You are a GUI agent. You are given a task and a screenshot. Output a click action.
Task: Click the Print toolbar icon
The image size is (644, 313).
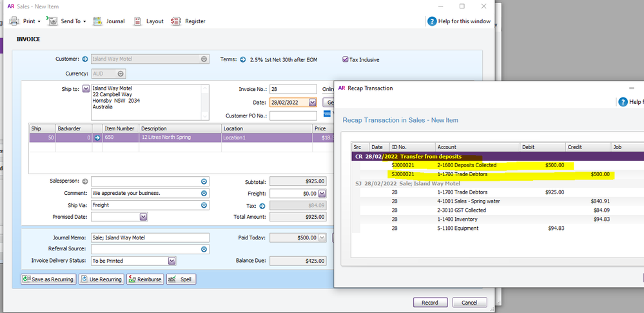point(14,21)
